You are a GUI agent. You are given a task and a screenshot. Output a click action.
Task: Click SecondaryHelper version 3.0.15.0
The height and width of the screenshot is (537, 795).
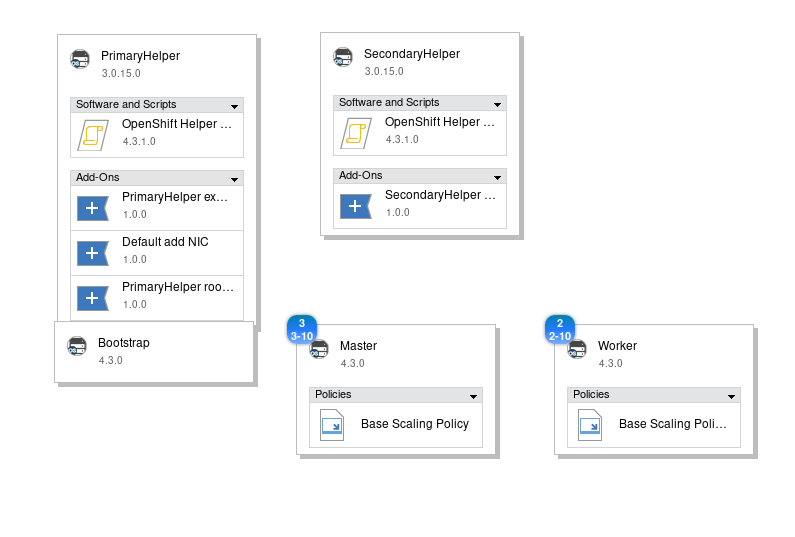384,71
